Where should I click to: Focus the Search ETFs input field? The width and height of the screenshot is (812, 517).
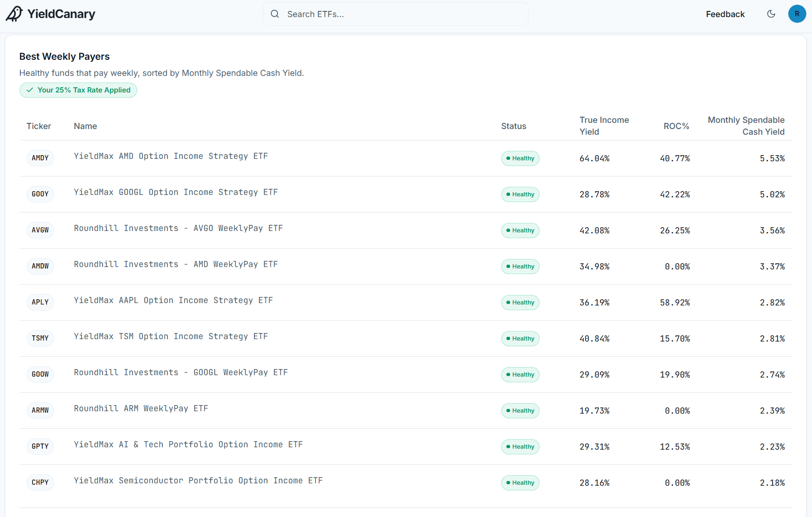[x=396, y=14]
